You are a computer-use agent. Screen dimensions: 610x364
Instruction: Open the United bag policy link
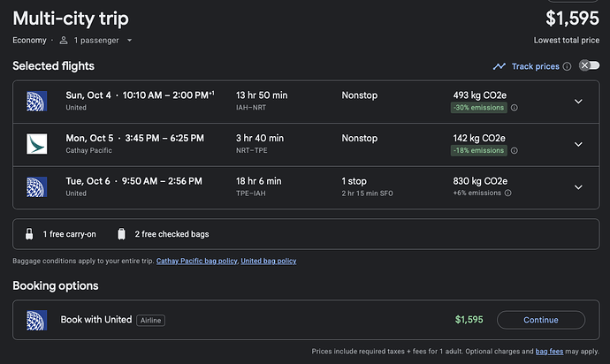tap(269, 261)
